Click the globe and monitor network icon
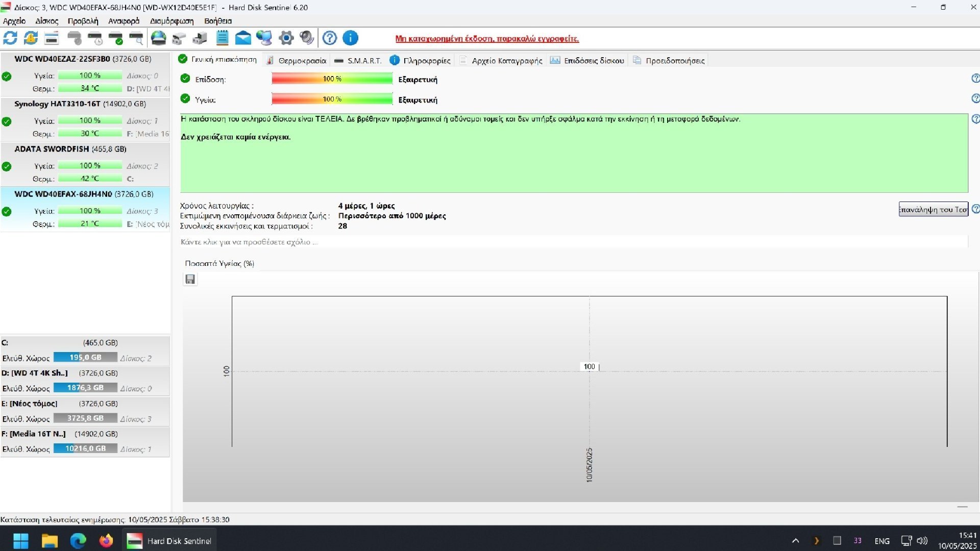 (264, 38)
